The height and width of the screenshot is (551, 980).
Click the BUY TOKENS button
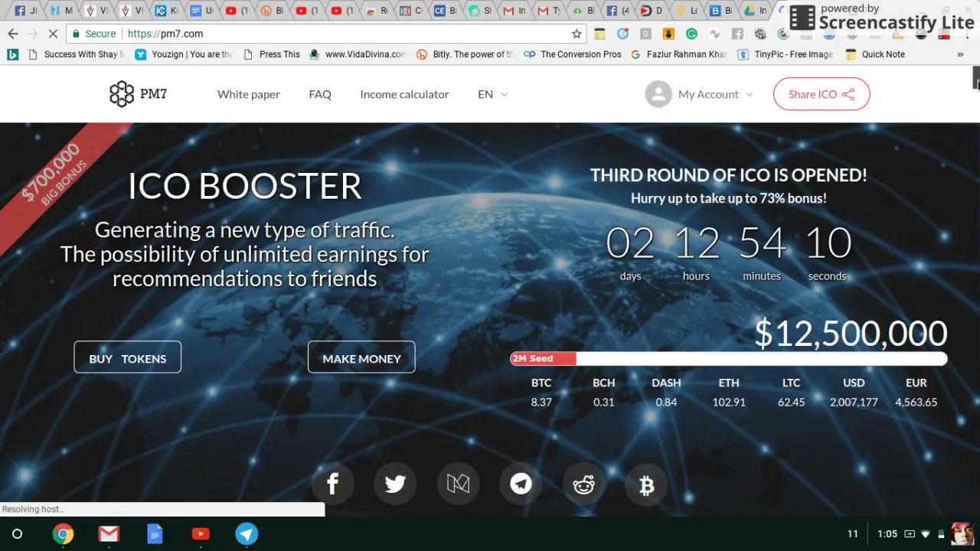click(127, 357)
